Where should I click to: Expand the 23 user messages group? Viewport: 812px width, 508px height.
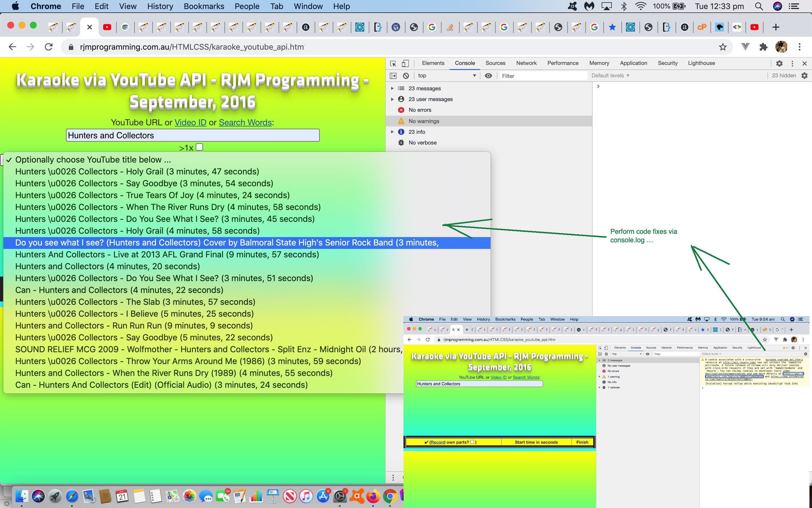coord(392,99)
